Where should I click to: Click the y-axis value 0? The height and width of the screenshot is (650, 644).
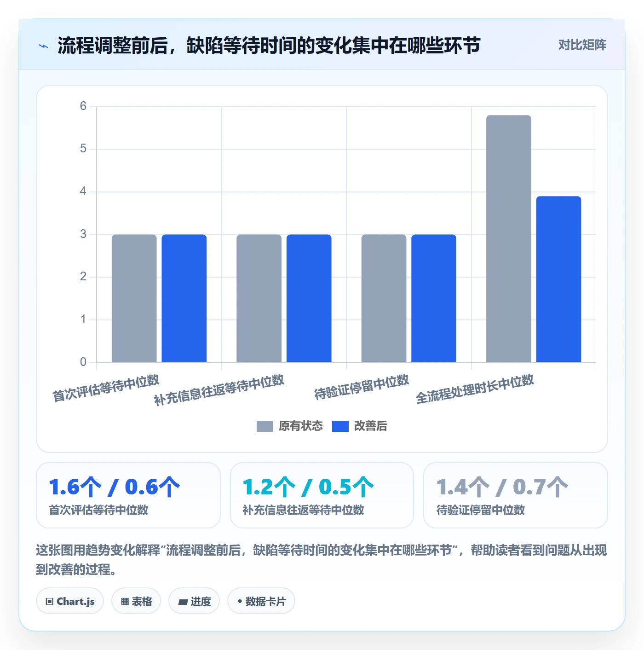coord(83,362)
